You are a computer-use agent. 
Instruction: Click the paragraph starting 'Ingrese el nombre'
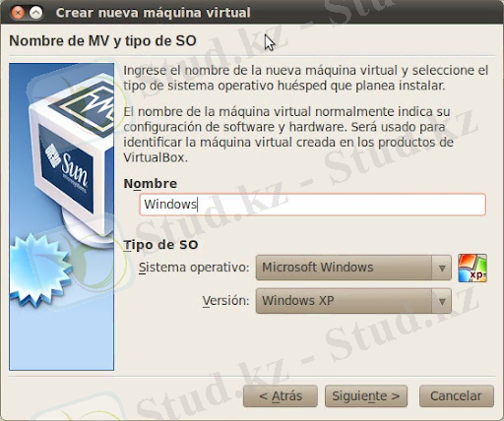[306, 78]
